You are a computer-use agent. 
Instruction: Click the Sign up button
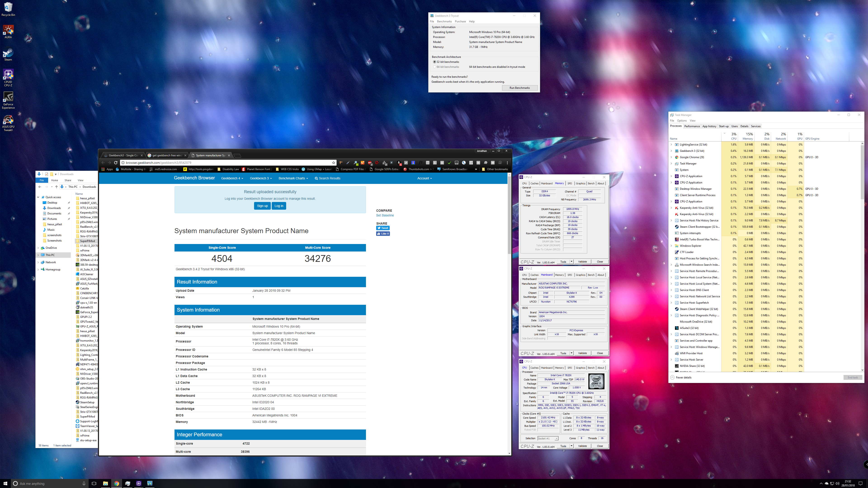pyautogui.click(x=262, y=206)
